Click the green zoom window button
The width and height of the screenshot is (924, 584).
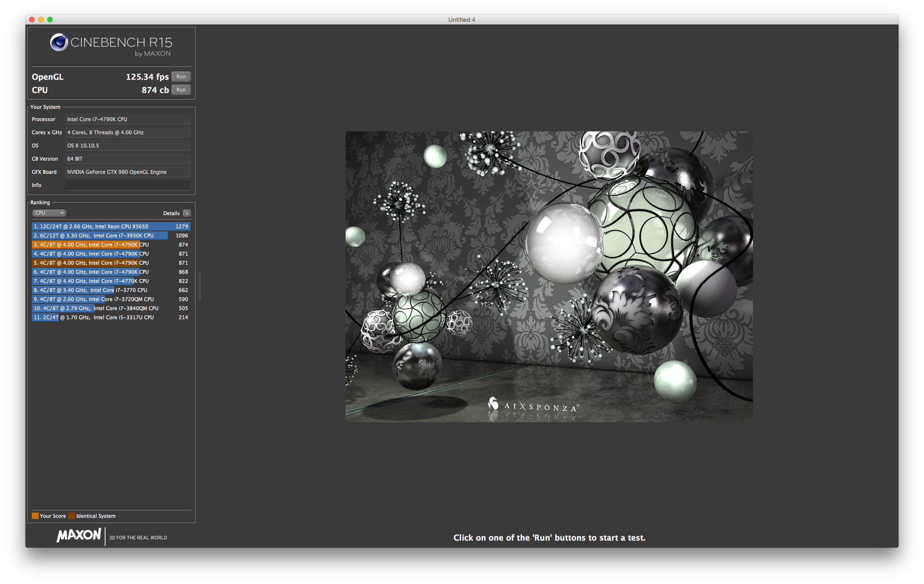[x=50, y=20]
